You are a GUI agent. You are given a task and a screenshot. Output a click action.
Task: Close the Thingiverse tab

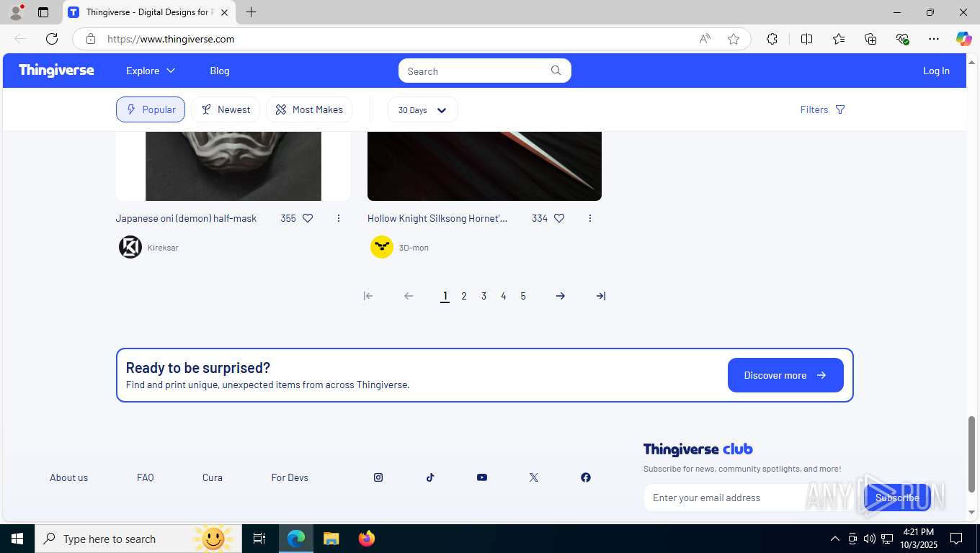224,12
